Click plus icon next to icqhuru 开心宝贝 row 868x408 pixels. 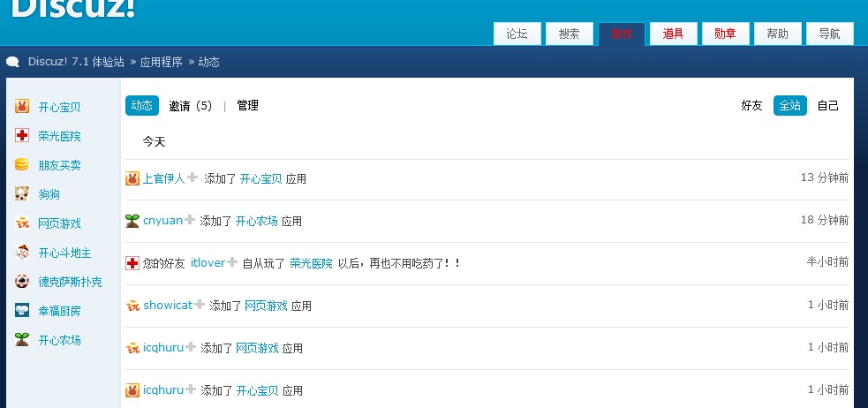191,389
